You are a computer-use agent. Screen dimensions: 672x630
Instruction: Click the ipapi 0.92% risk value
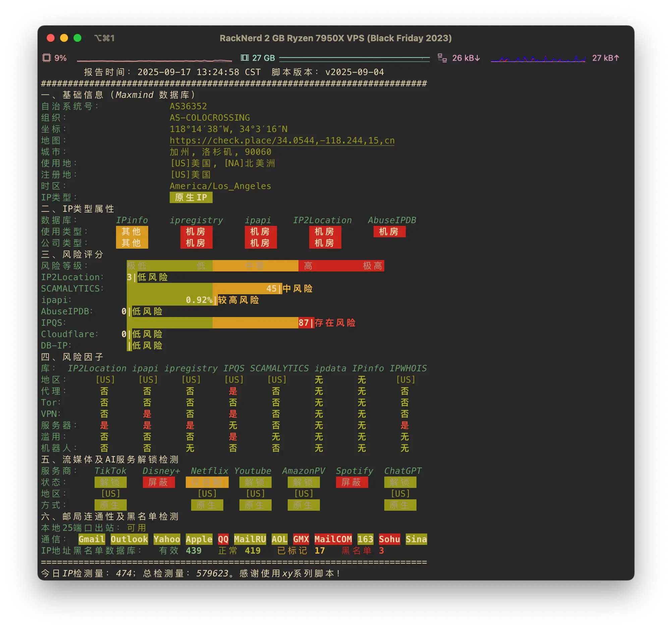pos(199,300)
